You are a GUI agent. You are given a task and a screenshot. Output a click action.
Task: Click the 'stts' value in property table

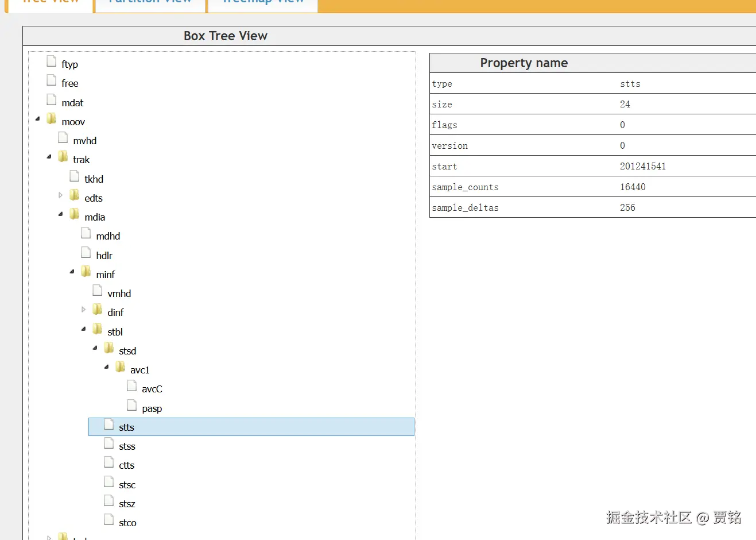[630, 83]
